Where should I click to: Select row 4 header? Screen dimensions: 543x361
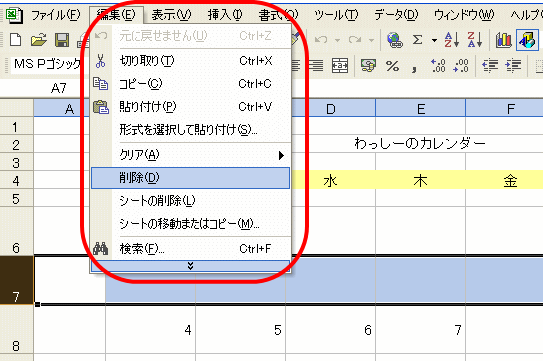(17, 180)
